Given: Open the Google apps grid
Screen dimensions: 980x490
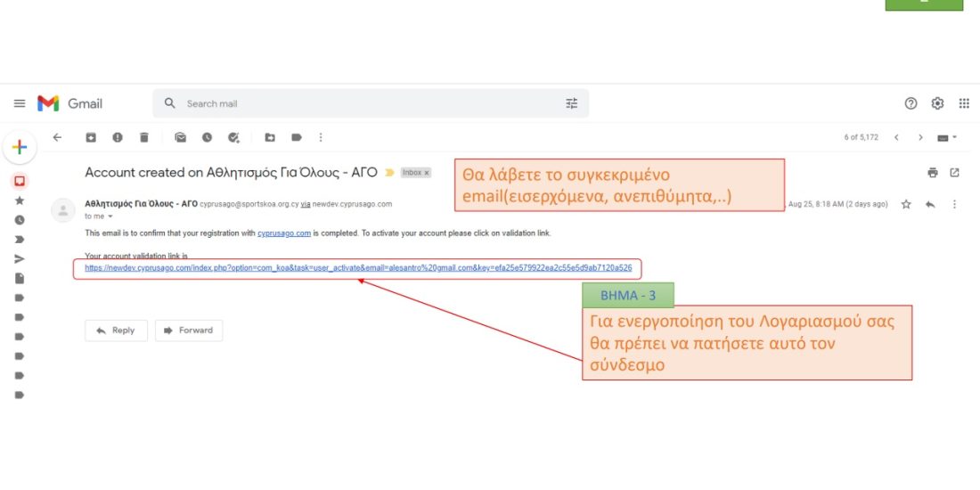Looking at the screenshot, I should (964, 103).
